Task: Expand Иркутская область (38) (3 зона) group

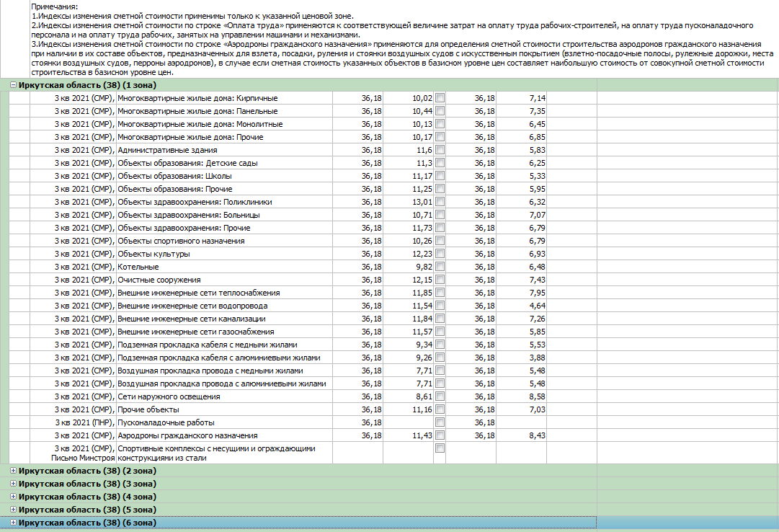Action: point(13,484)
